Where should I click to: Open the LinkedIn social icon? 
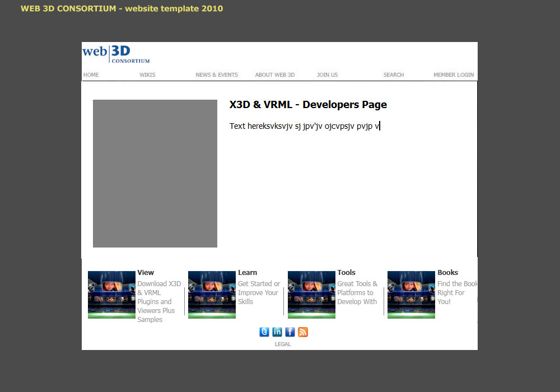point(277,332)
